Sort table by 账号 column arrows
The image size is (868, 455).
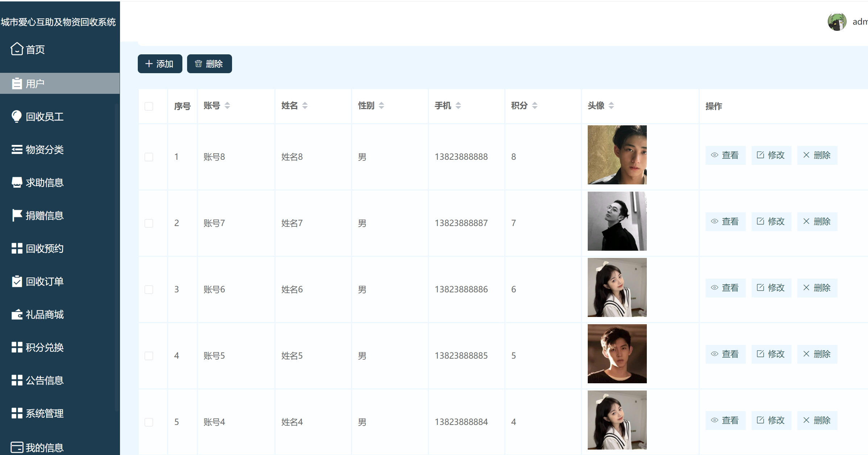point(227,106)
